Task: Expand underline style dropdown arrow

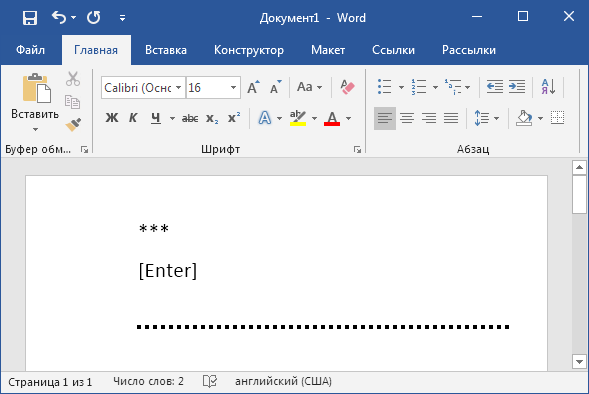Action: 172,118
